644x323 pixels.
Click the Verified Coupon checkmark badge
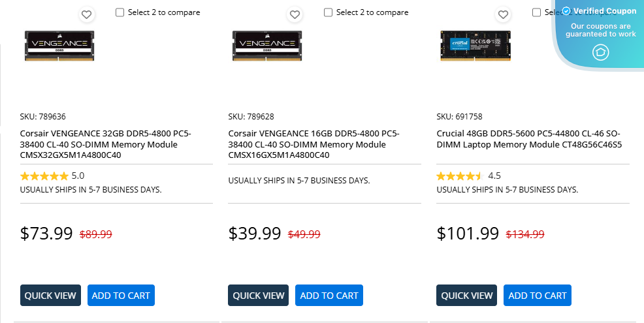tap(566, 10)
